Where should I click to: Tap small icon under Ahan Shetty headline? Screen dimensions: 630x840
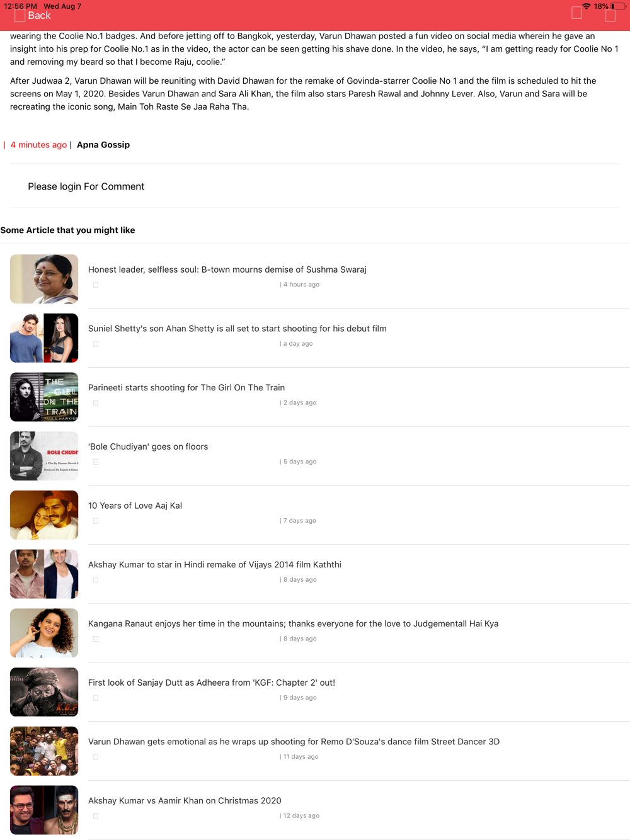point(96,344)
